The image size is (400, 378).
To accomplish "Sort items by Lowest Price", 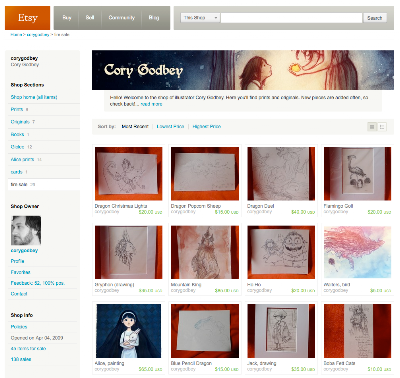I will pyautogui.click(x=170, y=127).
